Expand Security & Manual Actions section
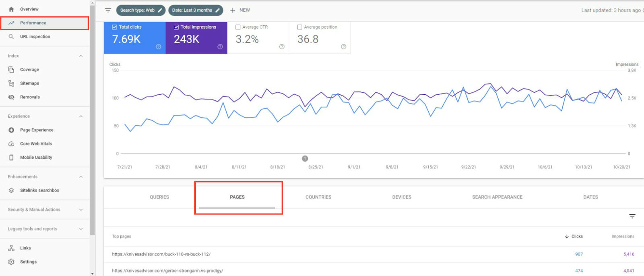644x276 pixels. 81,210
